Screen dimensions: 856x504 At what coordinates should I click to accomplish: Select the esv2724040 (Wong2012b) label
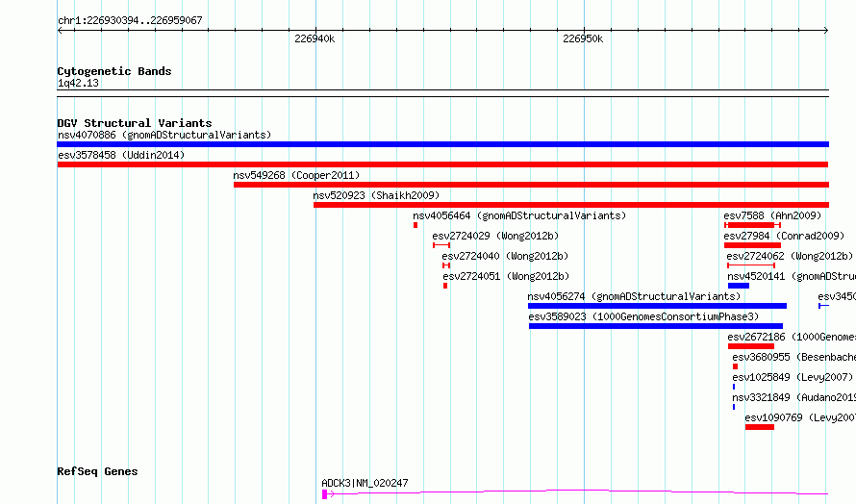pyautogui.click(x=505, y=256)
